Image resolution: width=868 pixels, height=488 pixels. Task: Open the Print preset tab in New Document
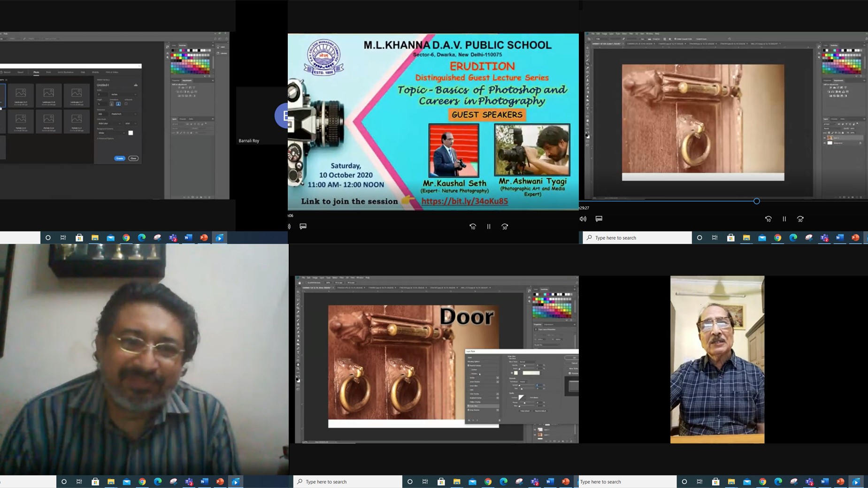pyautogui.click(x=48, y=72)
